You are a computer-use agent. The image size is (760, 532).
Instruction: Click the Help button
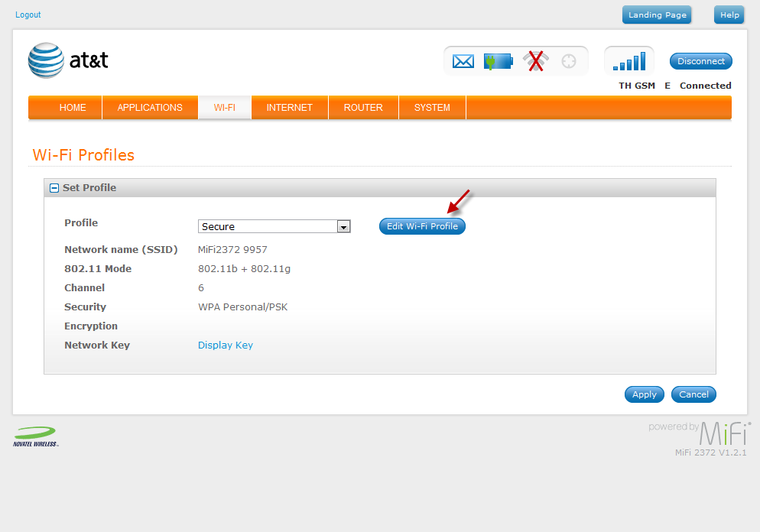click(x=729, y=15)
